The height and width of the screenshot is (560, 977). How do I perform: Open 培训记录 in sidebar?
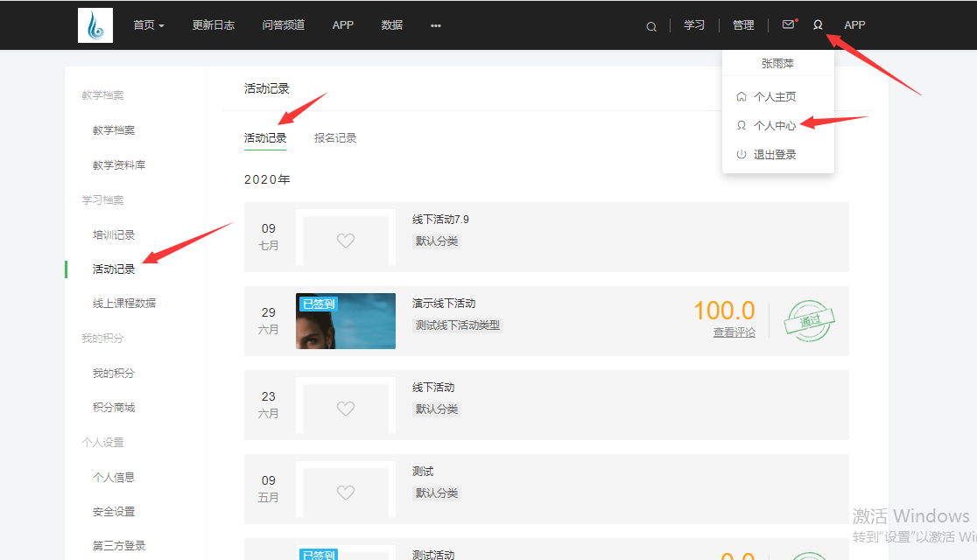coord(114,234)
